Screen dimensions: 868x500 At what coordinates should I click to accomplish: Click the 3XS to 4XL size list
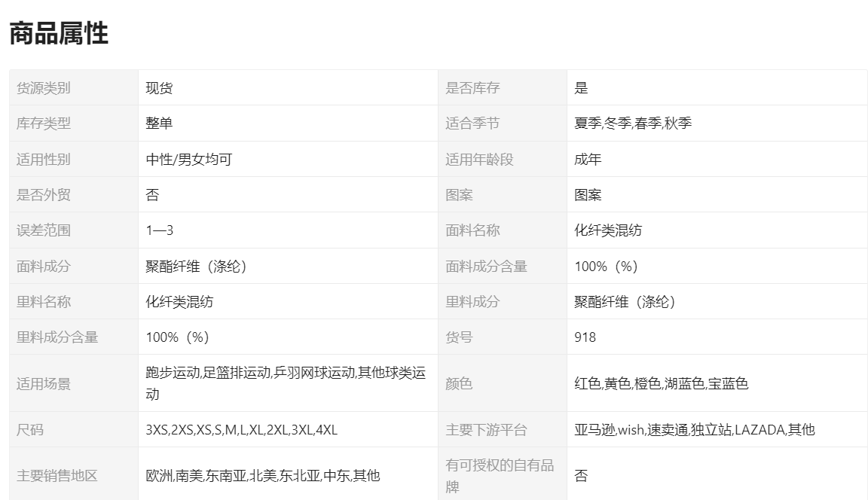pos(241,430)
